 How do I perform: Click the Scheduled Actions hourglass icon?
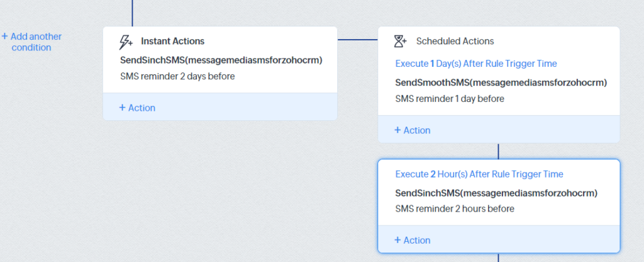tap(400, 41)
